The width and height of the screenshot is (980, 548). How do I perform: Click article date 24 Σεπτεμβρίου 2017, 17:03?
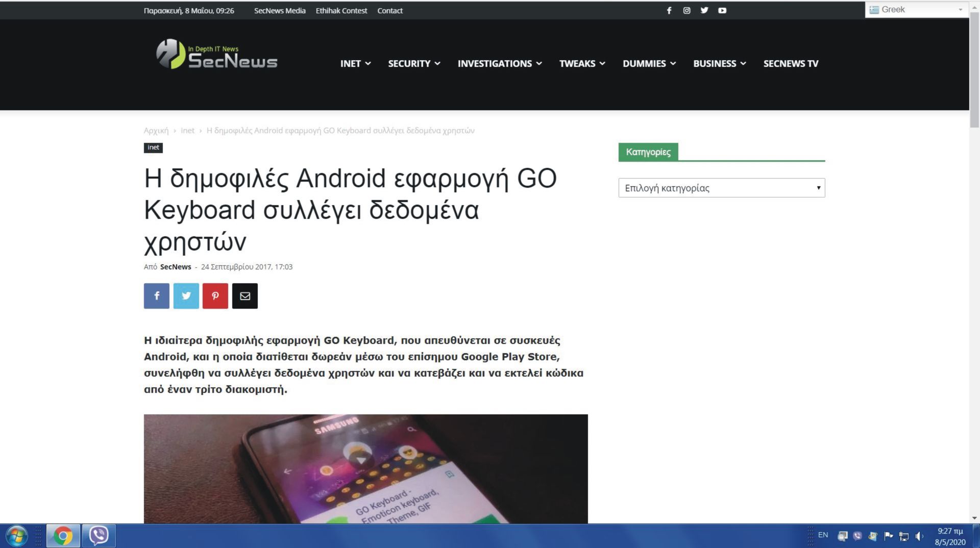pos(247,267)
